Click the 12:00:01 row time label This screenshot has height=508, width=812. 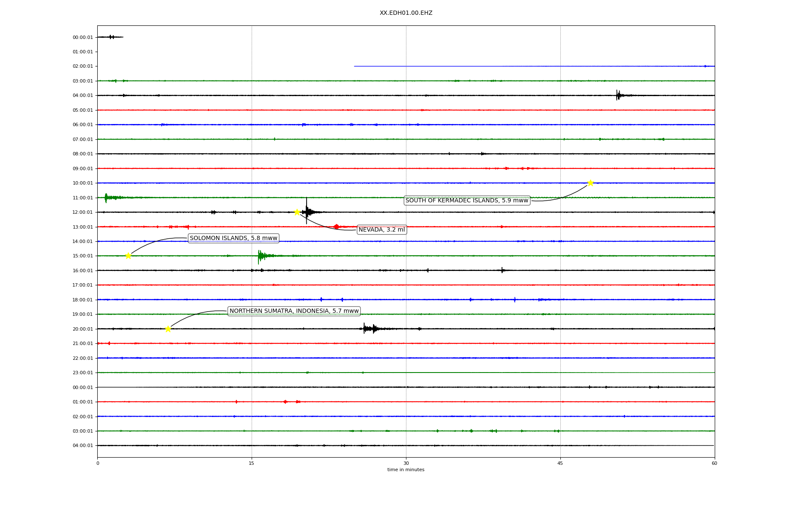pos(82,213)
